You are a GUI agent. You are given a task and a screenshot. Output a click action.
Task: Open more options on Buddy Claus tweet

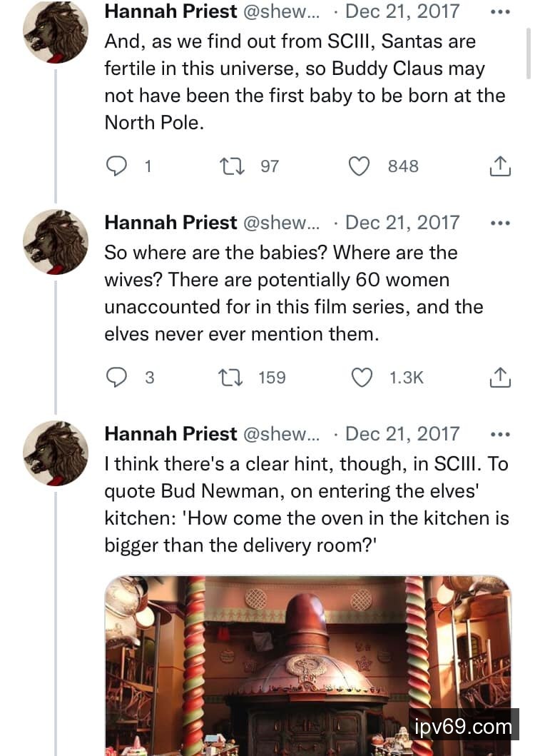501,12
